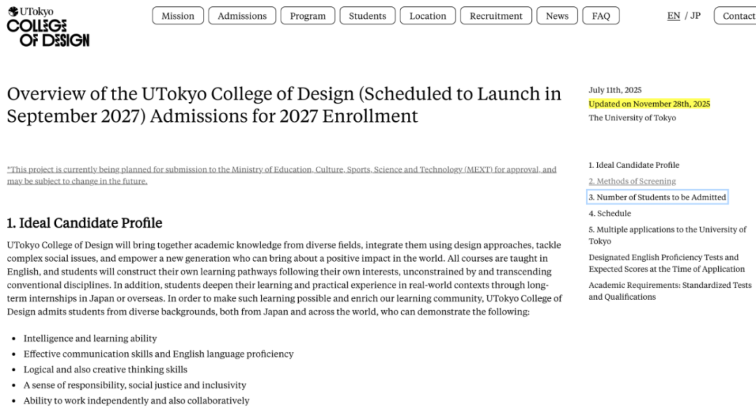Select Location in the top navigation
The height and width of the screenshot is (409, 756).
428,16
